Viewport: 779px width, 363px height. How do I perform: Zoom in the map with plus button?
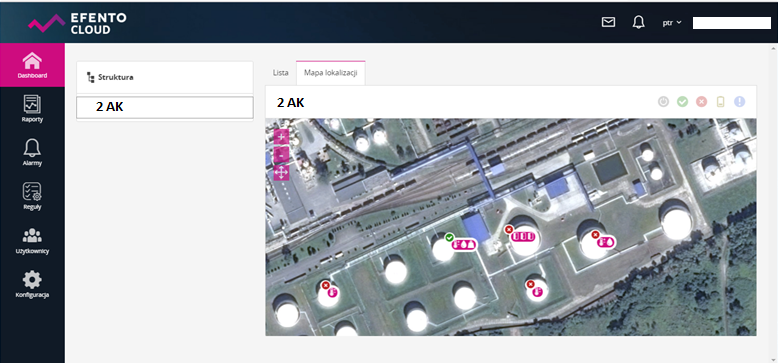[282, 136]
